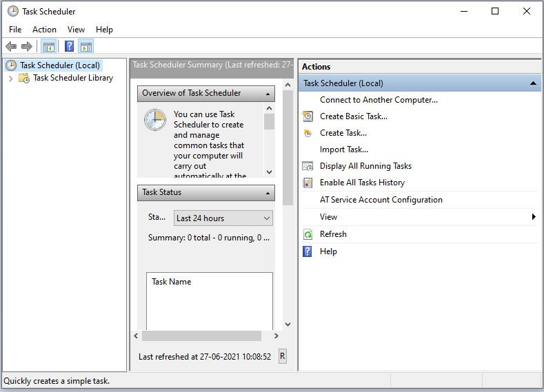This screenshot has width=544, height=392.
Task: Open the File menu
Action: (x=15, y=30)
